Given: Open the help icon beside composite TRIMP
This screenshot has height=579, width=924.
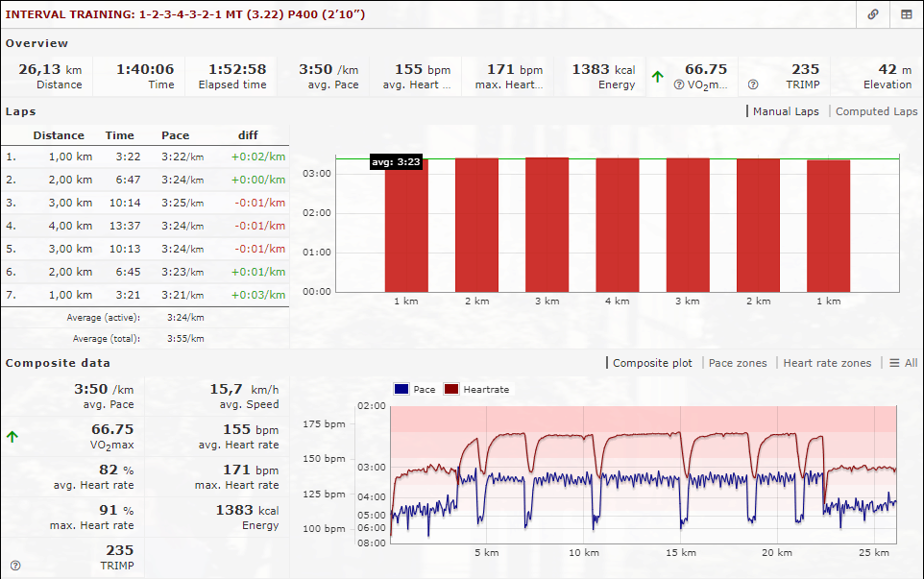Looking at the screenshot, I should click(15, 566).
